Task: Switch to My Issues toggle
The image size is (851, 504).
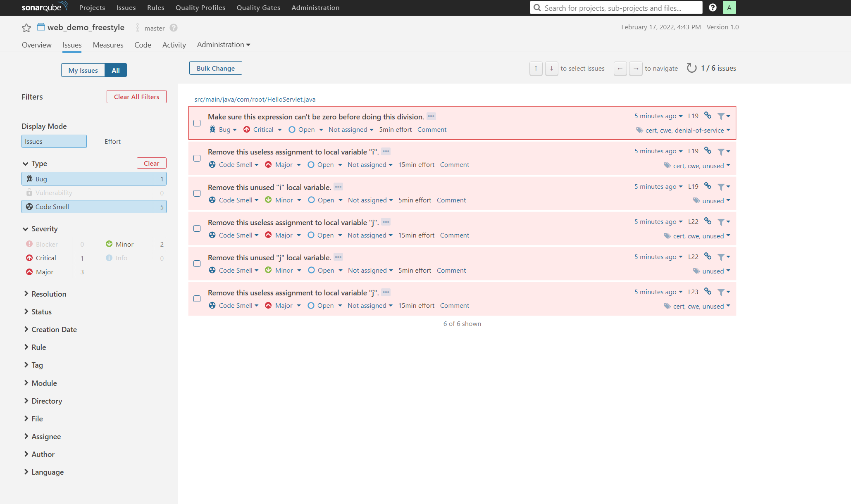Action: click(x=83, y=70)
